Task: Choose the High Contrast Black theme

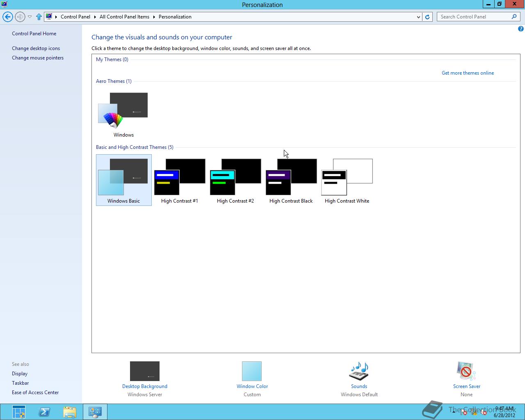Action: point(291,180)
